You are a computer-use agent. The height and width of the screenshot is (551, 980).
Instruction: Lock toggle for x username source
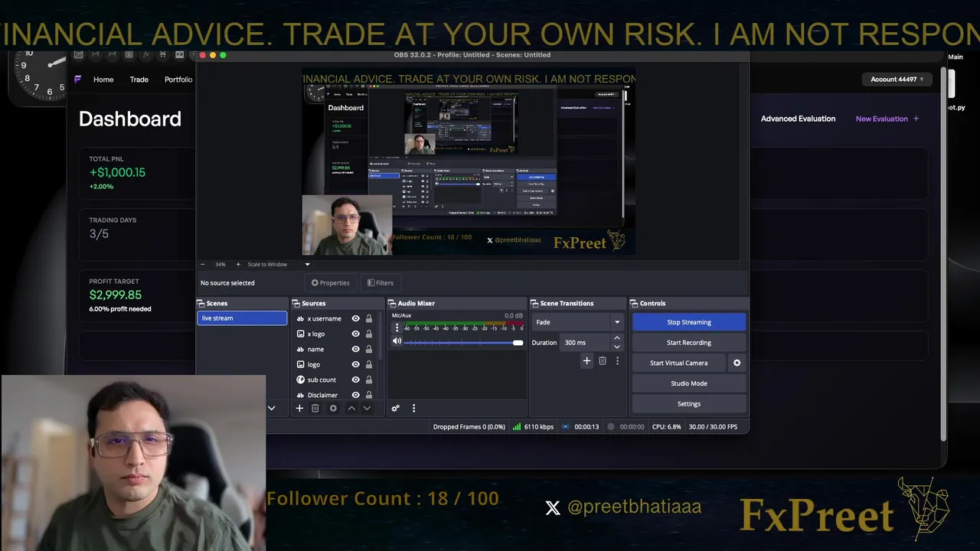[369, 318]
